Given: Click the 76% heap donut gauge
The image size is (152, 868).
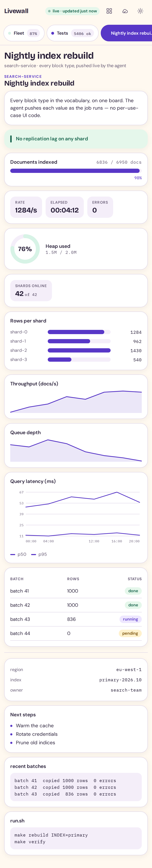Looking at the screenshot, I should (25, 249).
